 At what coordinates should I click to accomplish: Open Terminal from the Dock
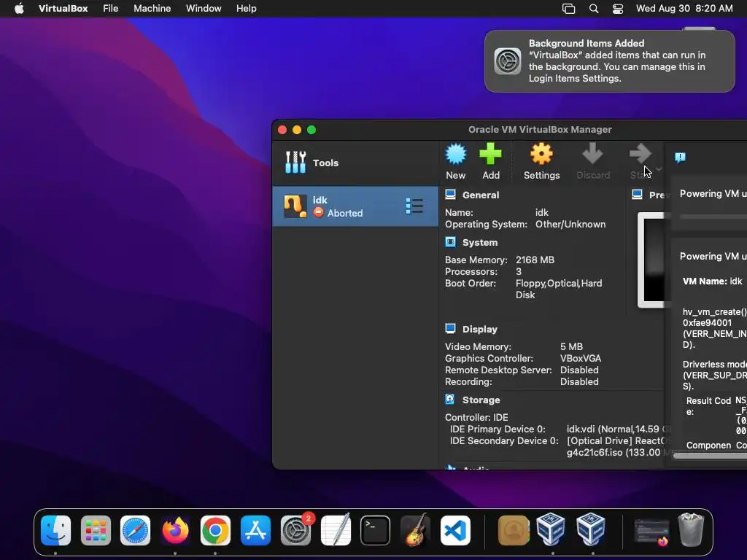376,531
